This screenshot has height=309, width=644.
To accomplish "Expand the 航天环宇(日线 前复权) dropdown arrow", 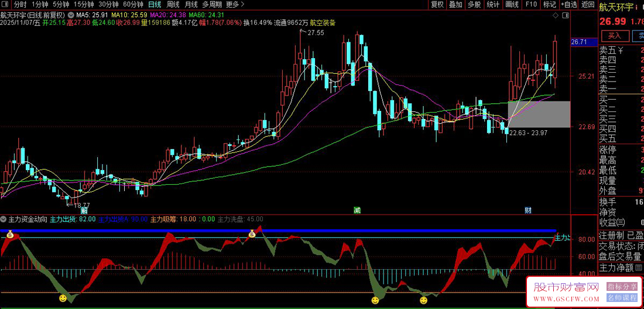I will tap(71, 15).
